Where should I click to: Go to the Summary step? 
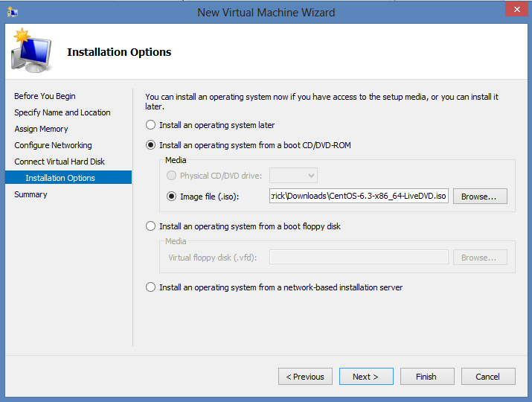(31, 194)
